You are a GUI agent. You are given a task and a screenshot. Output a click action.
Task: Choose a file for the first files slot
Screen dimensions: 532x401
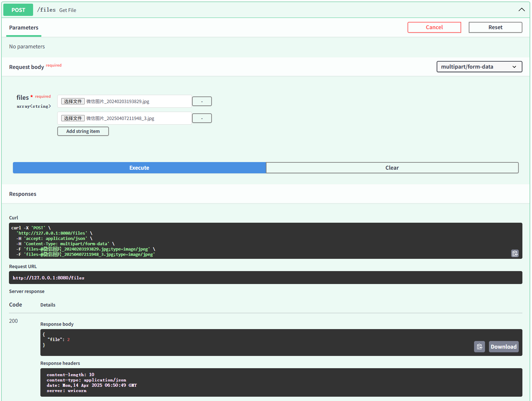tap(73, 101)
